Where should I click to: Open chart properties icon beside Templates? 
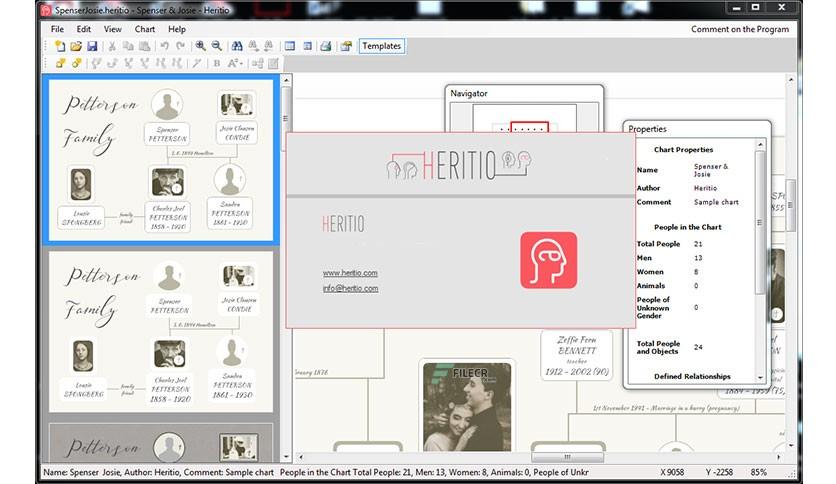pyautogui.click(x=346, y=46)
